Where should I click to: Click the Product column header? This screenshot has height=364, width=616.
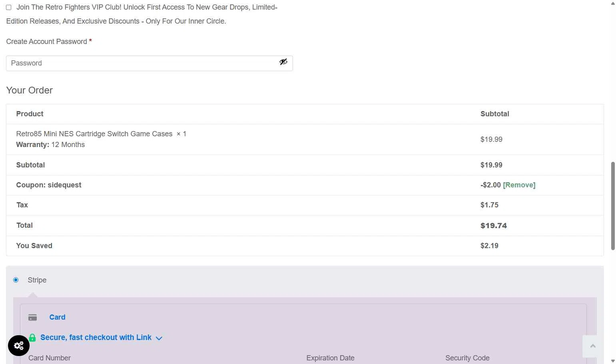30,114
